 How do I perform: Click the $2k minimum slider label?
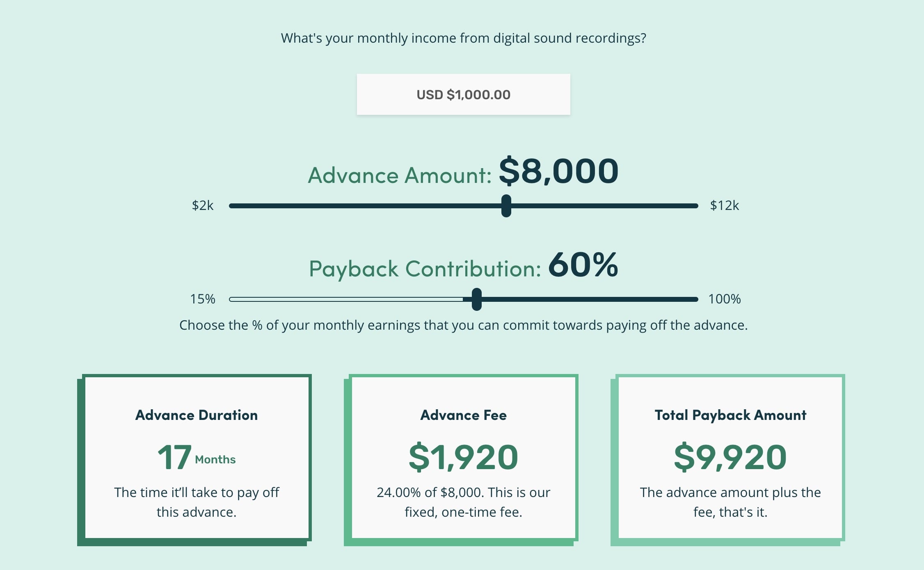[x=203, y=205]
